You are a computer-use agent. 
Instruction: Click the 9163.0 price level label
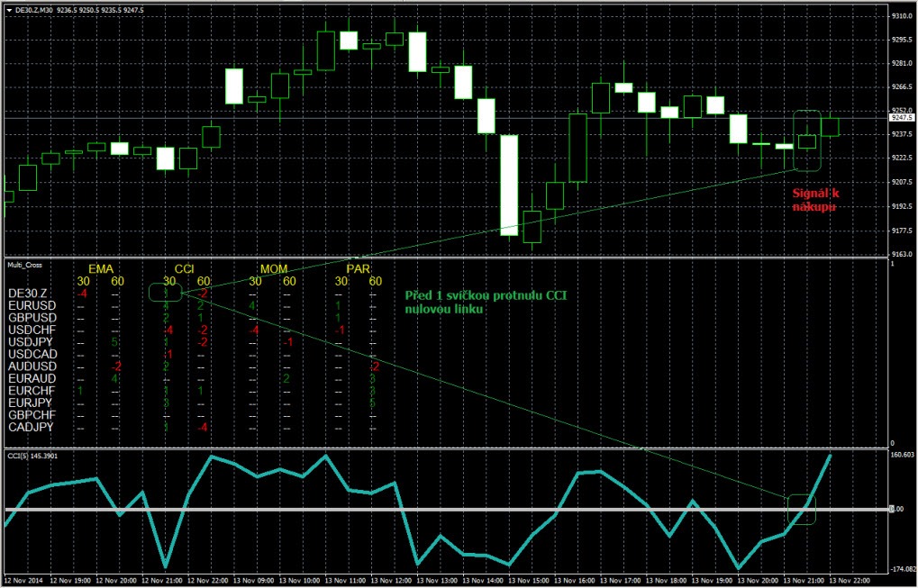[x=902, y=253]
